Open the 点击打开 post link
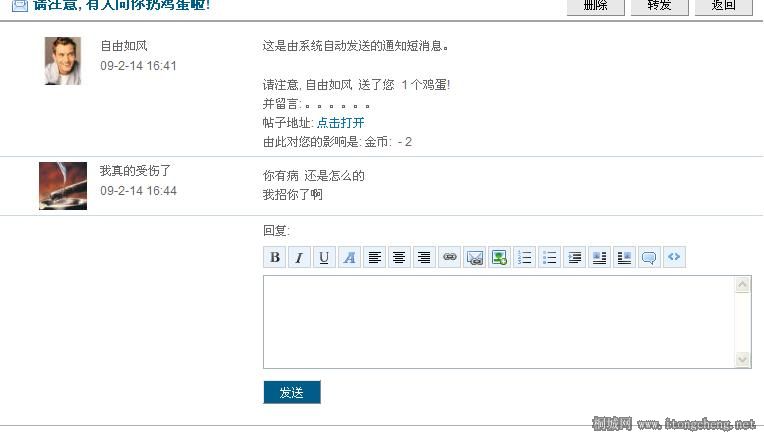 click(x=340, y=122)
